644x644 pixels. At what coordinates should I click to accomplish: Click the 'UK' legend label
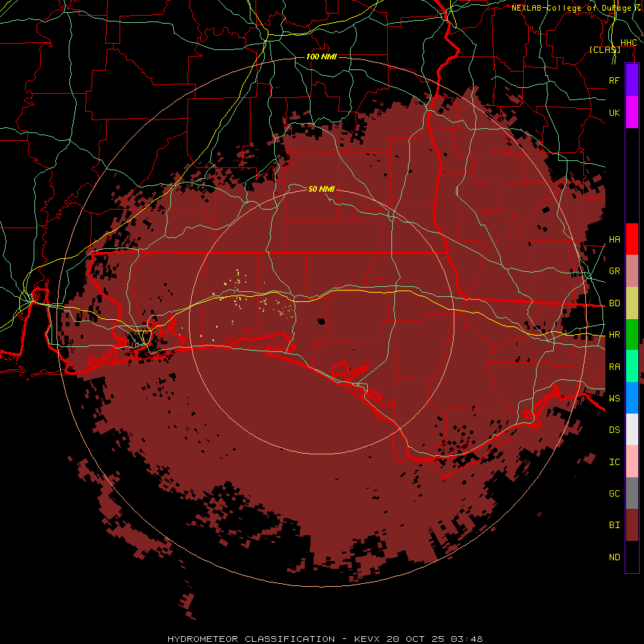pyautogui.click(x=614, y=112)
